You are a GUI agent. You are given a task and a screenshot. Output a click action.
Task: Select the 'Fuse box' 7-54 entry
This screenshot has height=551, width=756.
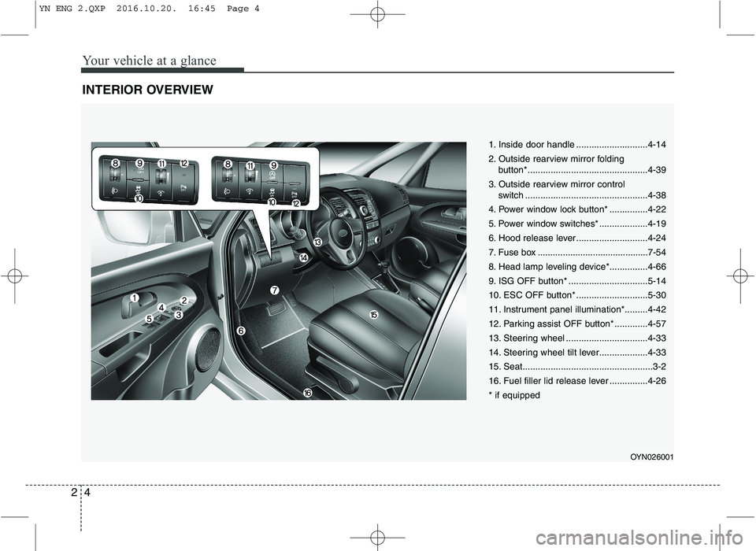tap(577, 252)
